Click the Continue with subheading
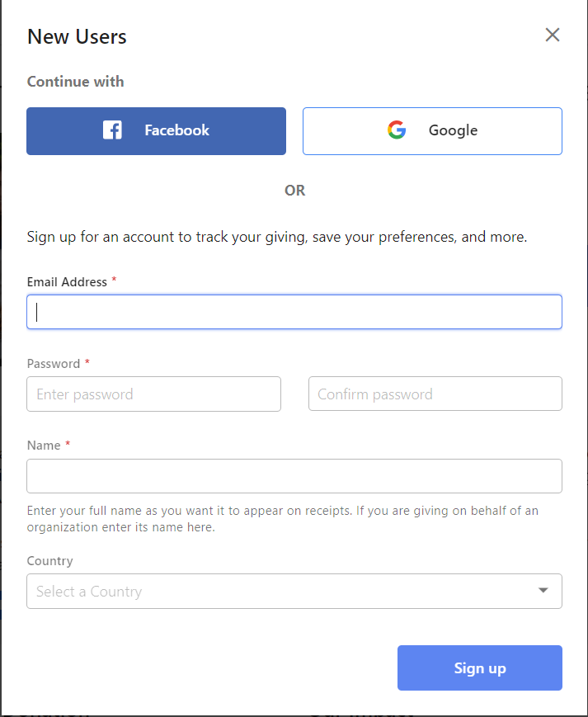 click(x=75, y=82)
